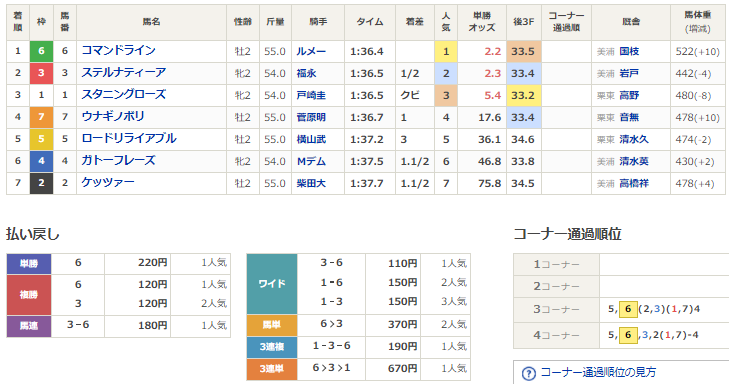
Task: Click highlighted last-3F value 33.2
Action: tap(524, 95)
